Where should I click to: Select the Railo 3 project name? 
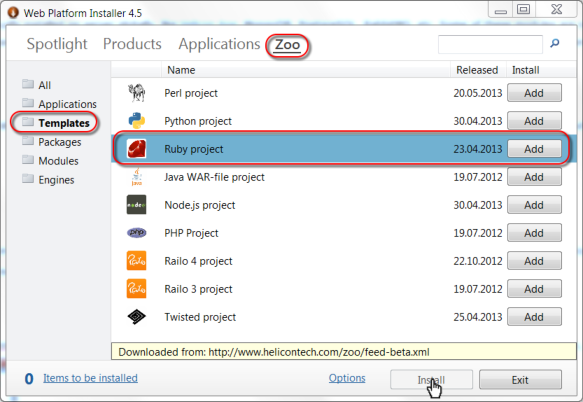198,289
